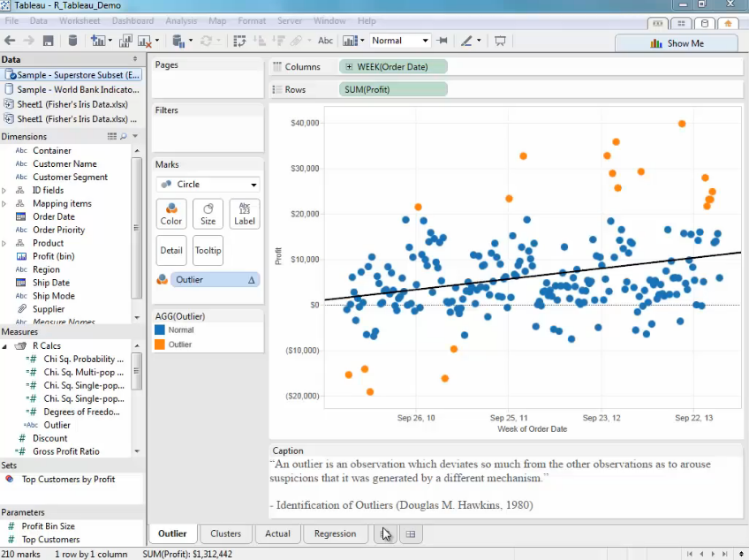This screenshot has height=560, width=749.
Task: Open the Size marks card
Action: [x=208, y=214]
